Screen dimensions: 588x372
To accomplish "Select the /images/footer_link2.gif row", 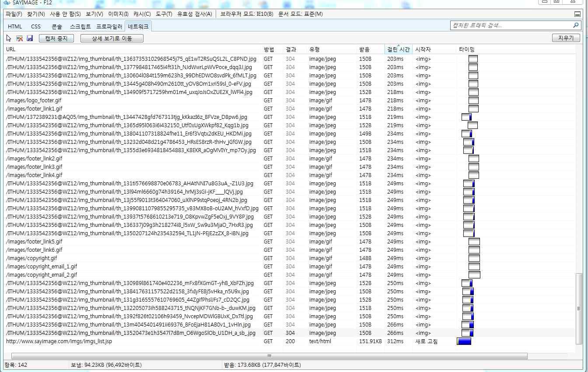I will coord(290,159).
